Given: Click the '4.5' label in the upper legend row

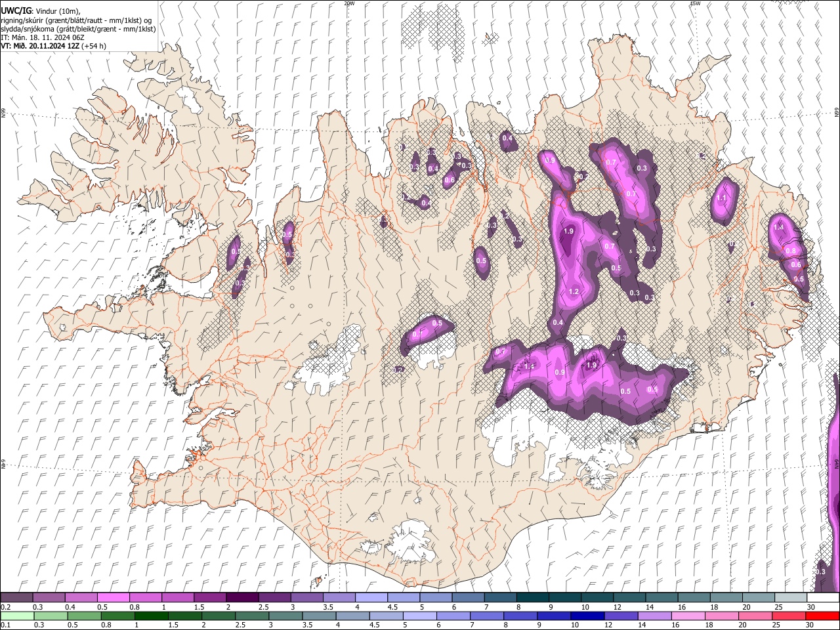Looking at the screenshot, I should [392, 607].
